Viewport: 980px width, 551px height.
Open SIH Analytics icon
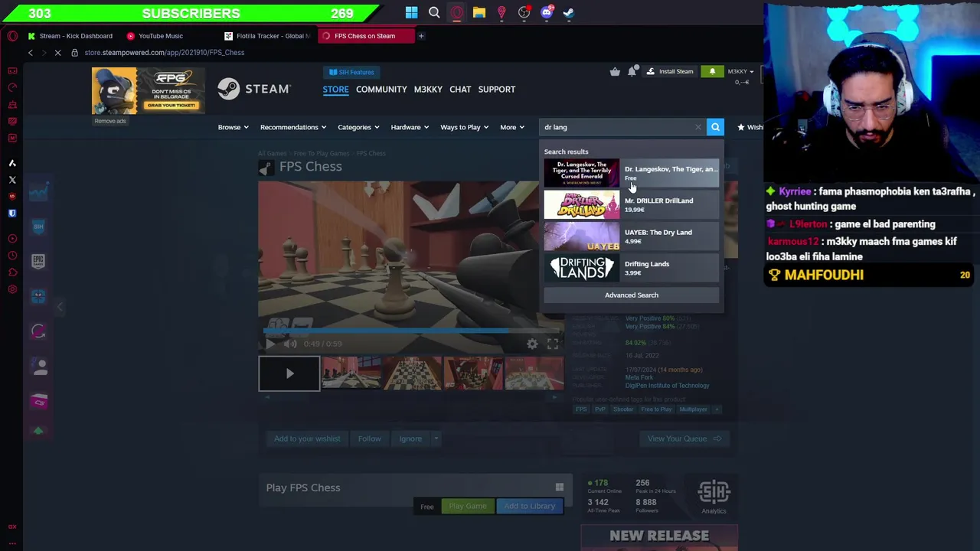click(x=714, y=496)
